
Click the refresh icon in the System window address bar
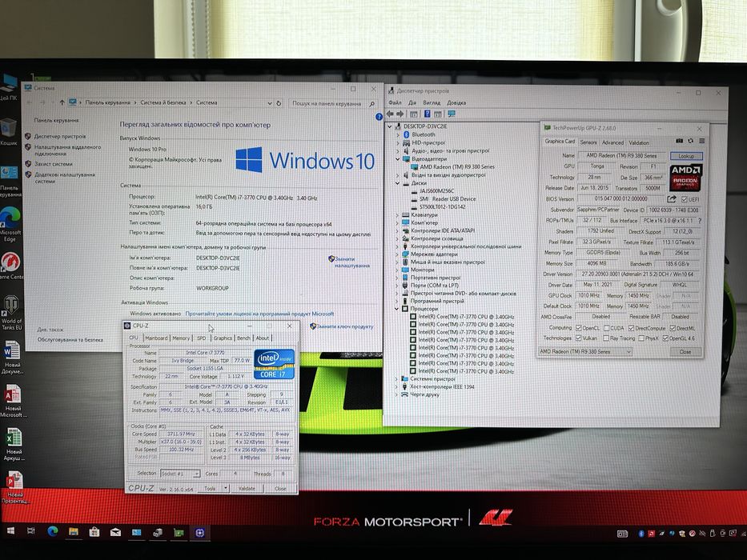click(279, 103)
